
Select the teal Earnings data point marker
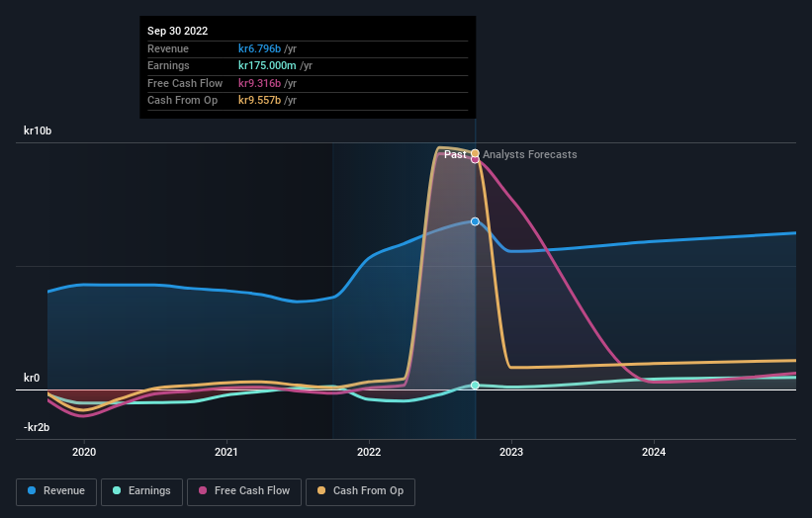475,385
